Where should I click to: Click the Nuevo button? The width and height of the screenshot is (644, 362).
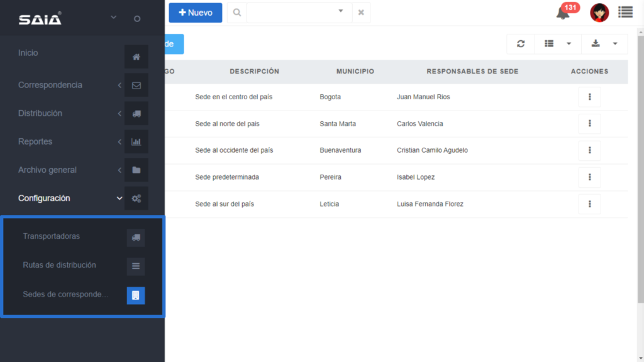click(195, 13)
